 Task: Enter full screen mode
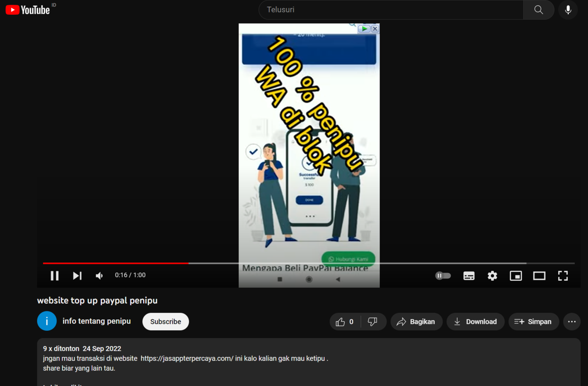click(563, 276)
